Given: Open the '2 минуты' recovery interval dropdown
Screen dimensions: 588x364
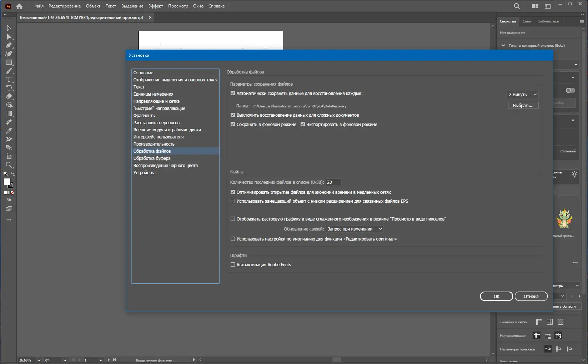Looking at the screenshot, I should click(x=522, y=94).
